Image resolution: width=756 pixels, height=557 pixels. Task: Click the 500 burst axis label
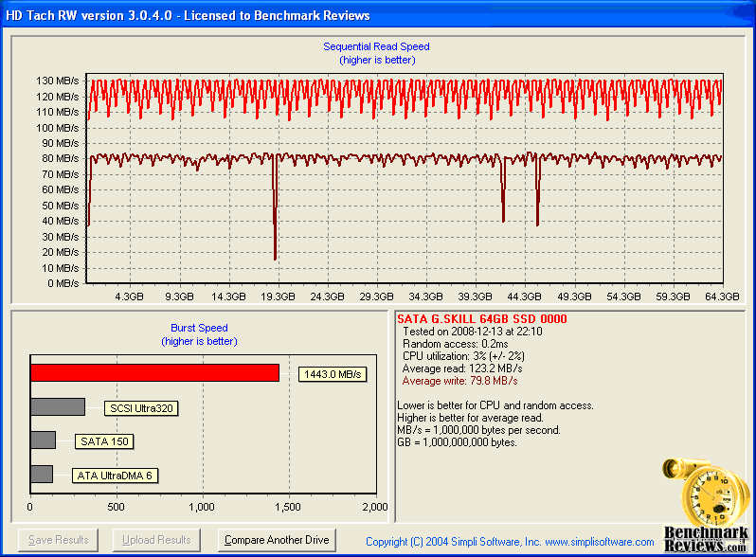[116, 507]
